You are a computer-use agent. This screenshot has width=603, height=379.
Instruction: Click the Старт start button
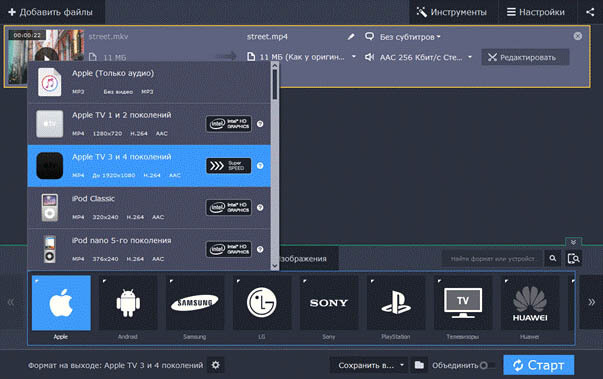539,365
